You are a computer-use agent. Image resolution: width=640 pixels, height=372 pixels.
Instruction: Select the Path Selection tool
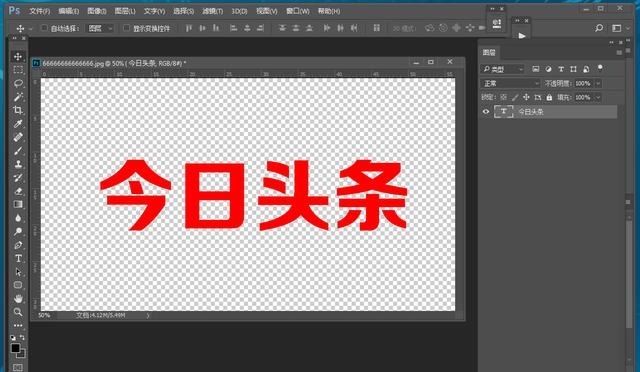(x=18, y=272)
